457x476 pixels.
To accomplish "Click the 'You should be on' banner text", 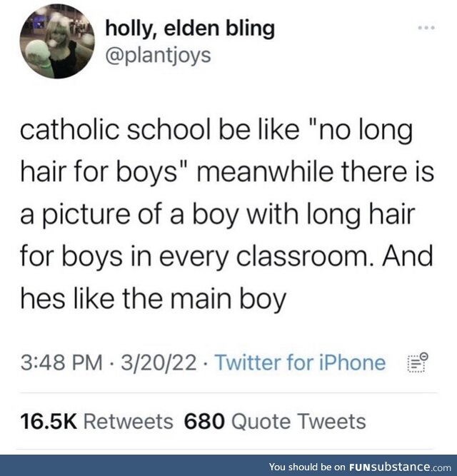I will pyautogui.click(x=308, y=467).
